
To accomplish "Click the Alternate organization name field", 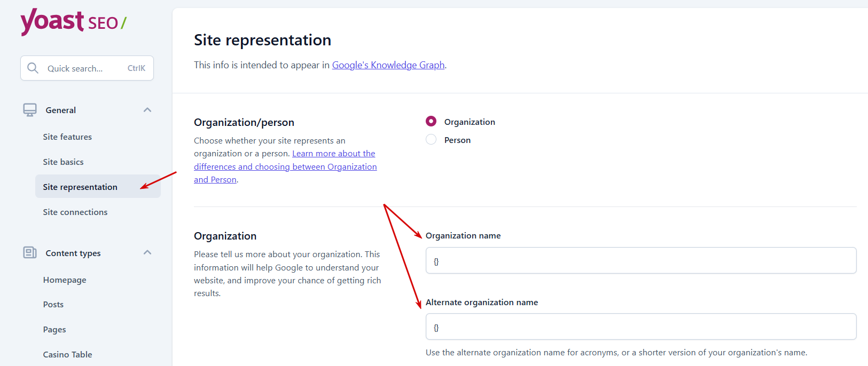I will point(641,327).
